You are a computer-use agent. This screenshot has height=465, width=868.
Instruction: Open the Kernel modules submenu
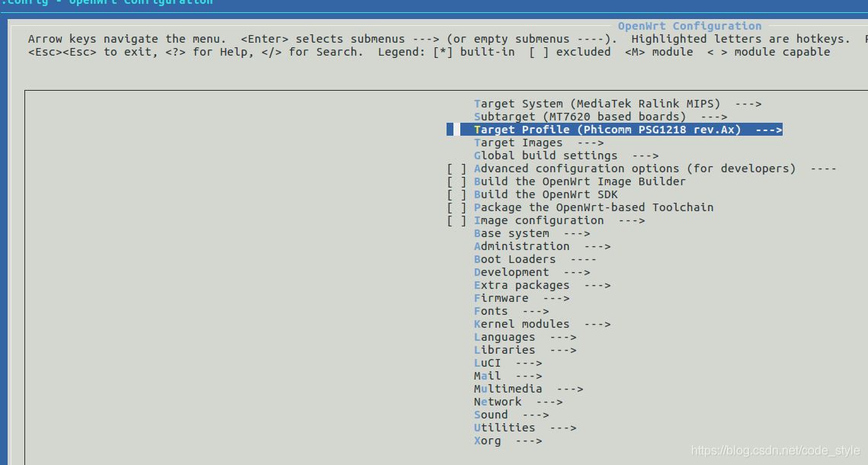pos(542,324)
